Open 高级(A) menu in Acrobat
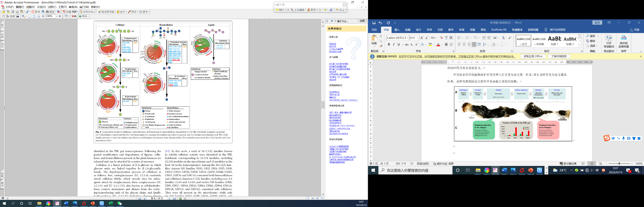 (x=73, y=7)
